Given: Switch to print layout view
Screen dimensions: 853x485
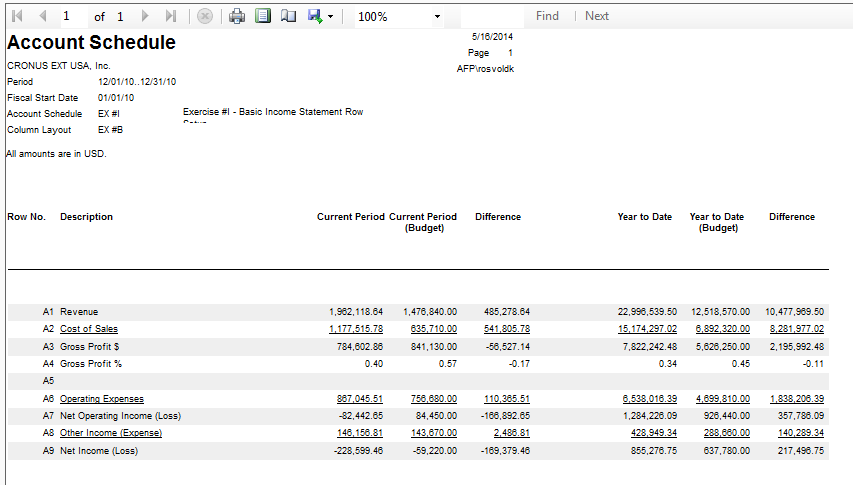Looking at the screenshot, I should tap(262, 16).
